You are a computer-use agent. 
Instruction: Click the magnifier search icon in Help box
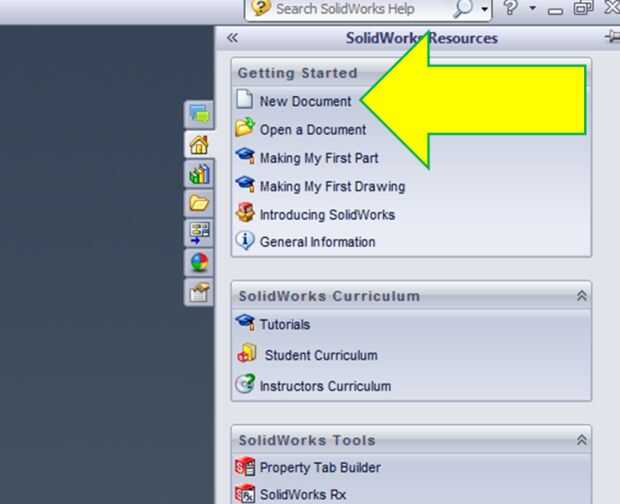462,9
